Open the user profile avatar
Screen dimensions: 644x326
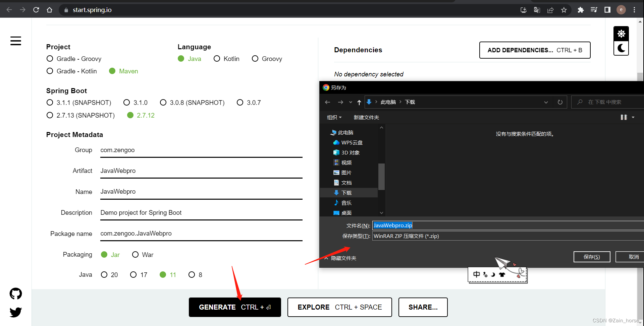pos(621,10)
